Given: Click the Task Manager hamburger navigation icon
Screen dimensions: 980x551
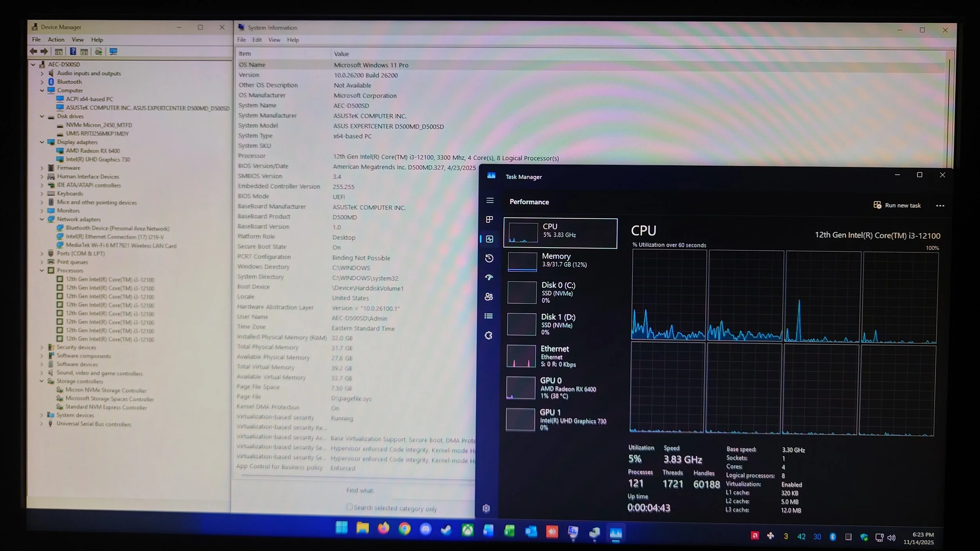Looking at the screenshot, I should click(490, 201).
